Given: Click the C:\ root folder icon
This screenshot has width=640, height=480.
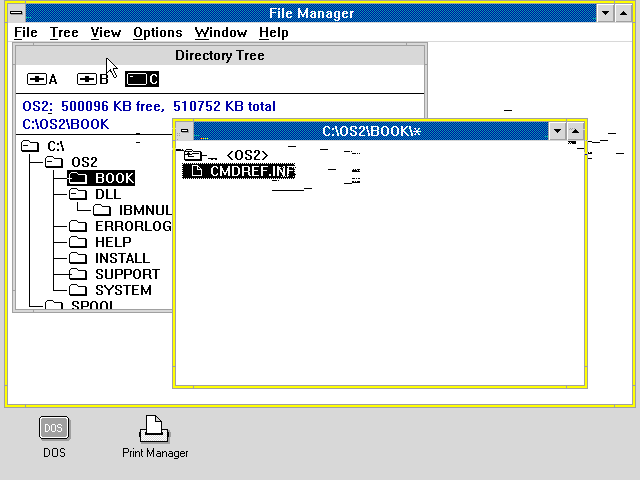Looking at the screenshot, I should (30, 146).
